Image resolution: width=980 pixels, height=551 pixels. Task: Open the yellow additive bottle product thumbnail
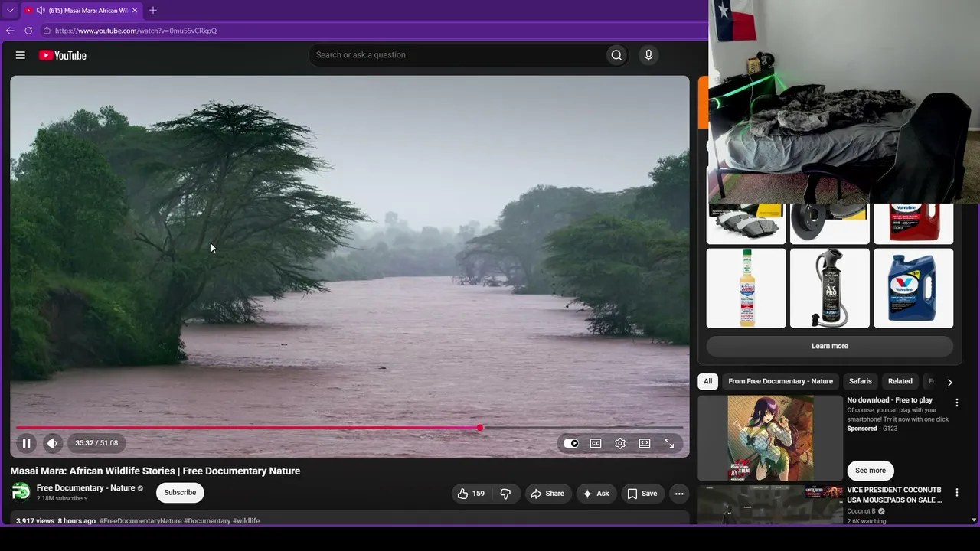[746, 289]
